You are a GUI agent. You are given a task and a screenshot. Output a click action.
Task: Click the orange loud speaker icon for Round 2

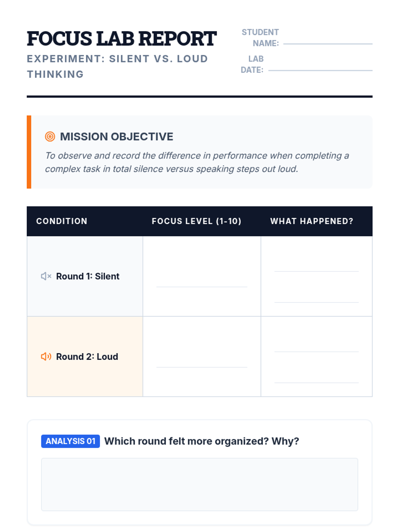pos(46,356)
